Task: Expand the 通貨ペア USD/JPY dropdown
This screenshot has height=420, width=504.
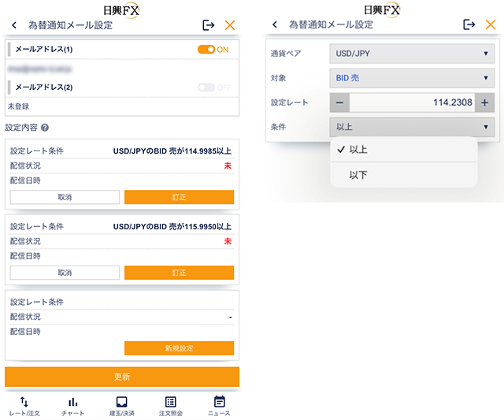Action: click(412, 54)
